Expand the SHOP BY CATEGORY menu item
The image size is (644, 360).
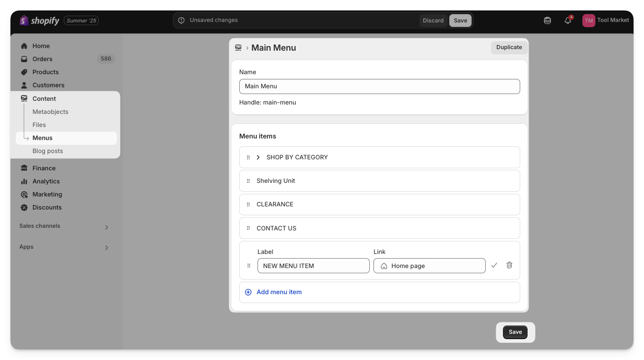(258, 157)
